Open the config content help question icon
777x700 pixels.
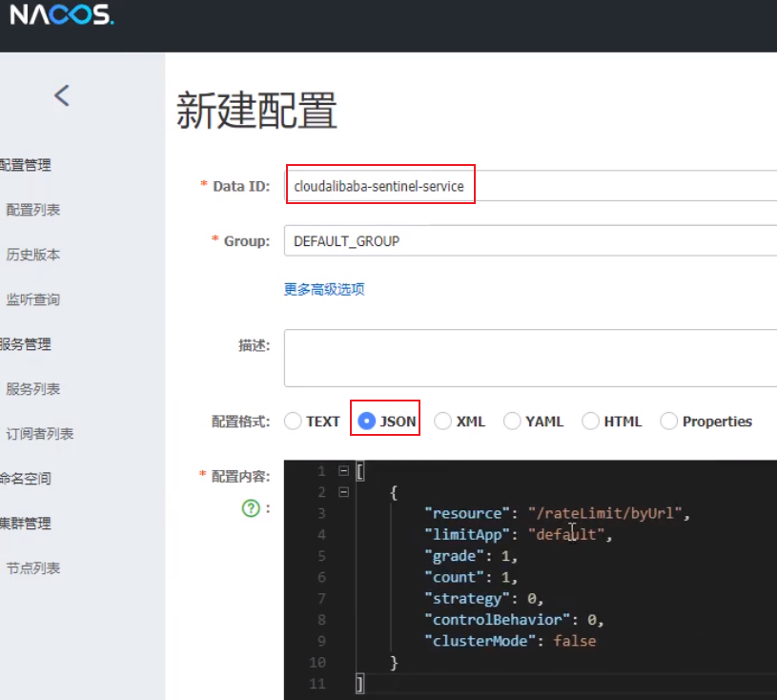click(x=251, y=508)
